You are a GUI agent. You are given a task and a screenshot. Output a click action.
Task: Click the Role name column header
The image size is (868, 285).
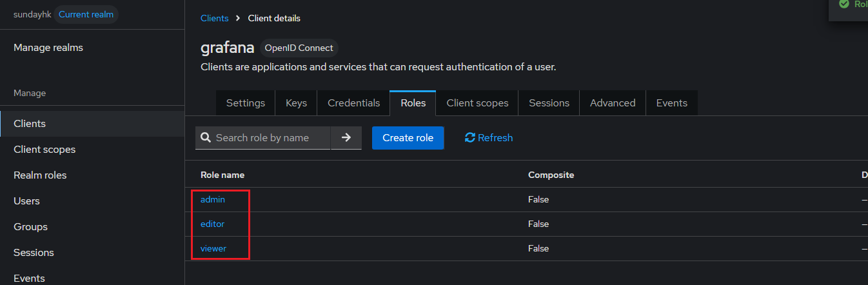[222, 175]
